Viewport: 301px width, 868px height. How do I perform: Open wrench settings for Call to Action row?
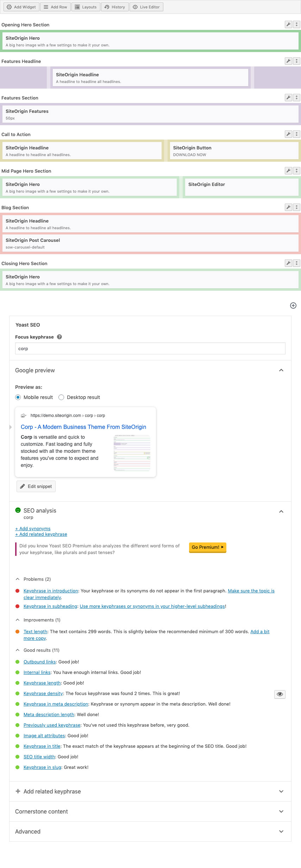[288, 134]
